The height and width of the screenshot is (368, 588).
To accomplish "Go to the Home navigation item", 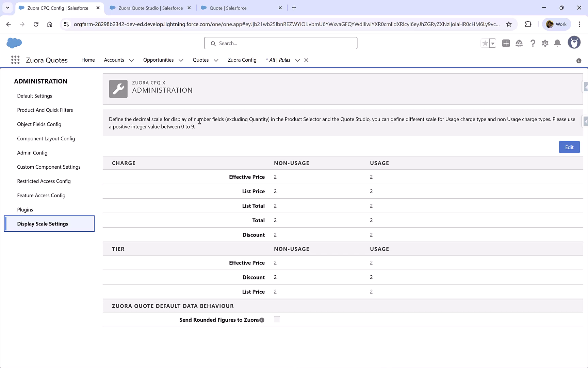I will click(x=88, y=60).
